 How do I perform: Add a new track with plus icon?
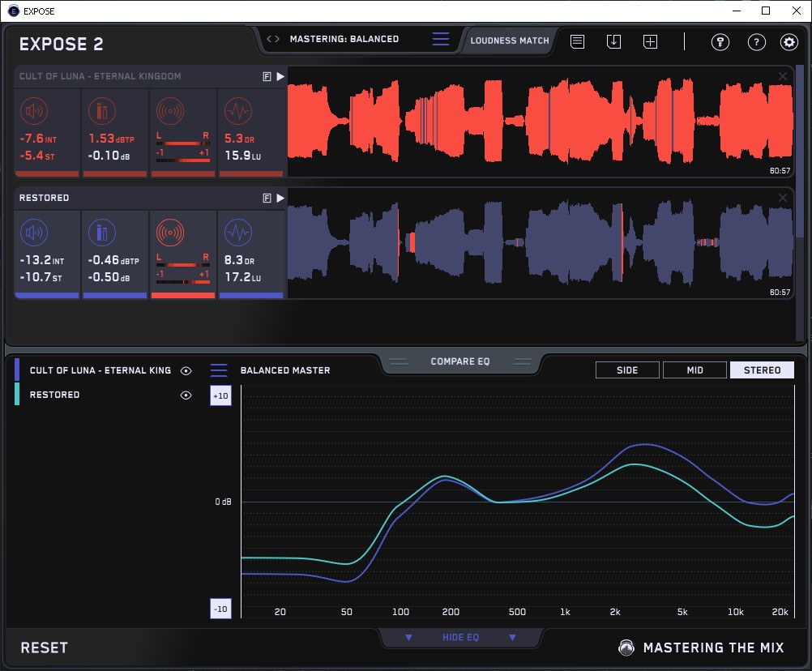point(650,41)
